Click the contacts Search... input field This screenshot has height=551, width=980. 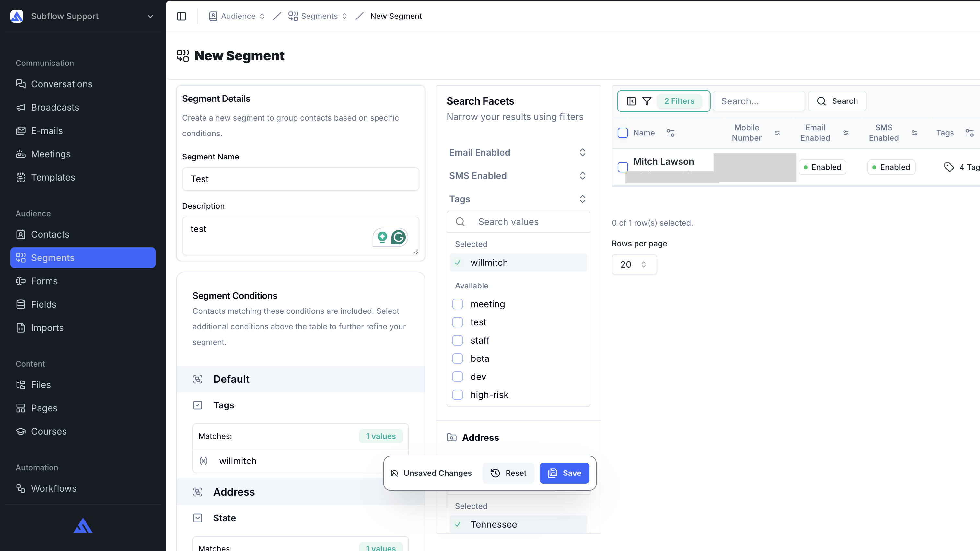click(x=759, y=101)
